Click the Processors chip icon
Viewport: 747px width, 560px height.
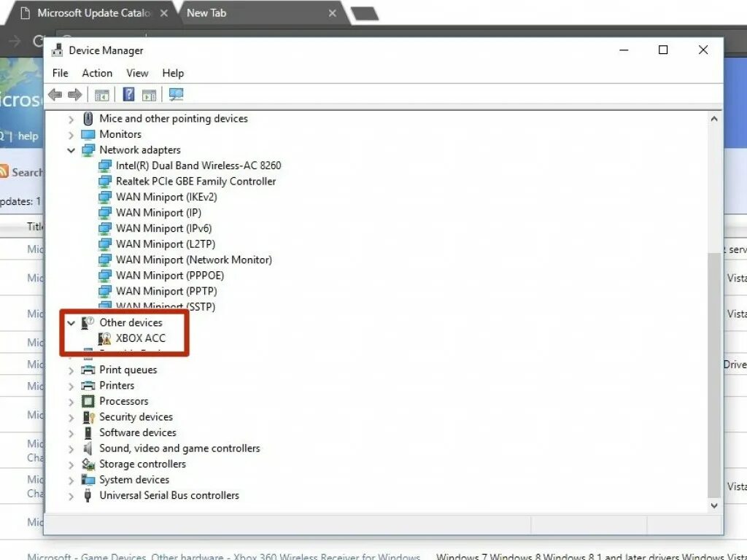click(x=88, y=402)
